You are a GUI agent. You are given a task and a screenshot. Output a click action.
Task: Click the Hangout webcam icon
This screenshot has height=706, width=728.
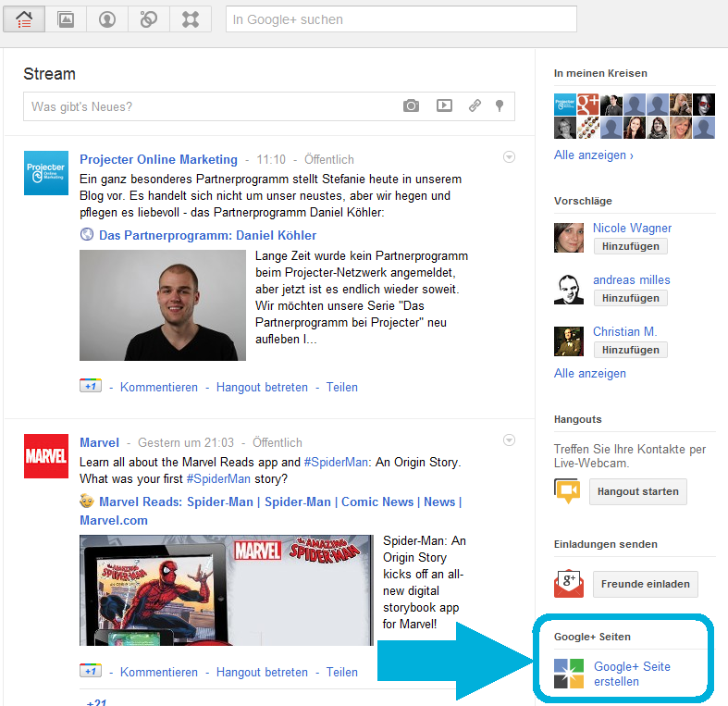tap(567, 491)
